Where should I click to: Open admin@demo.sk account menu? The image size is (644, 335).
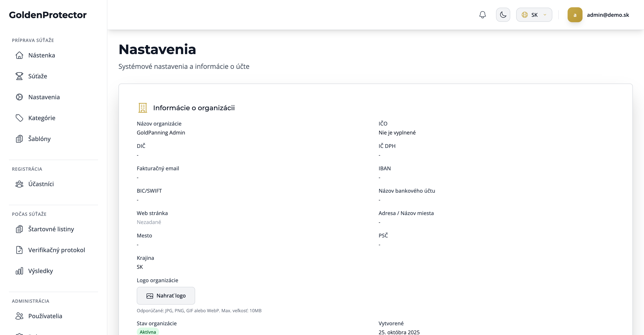[x=608, y=15]
